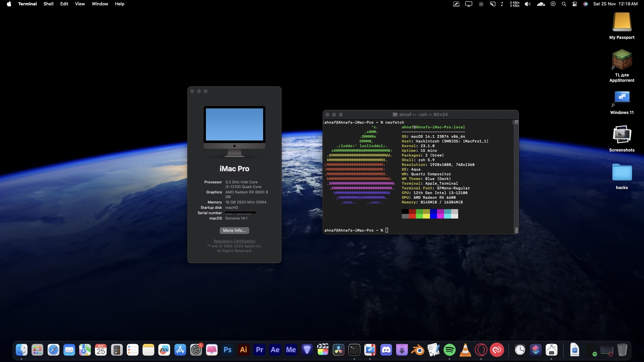The width and height of the screenshot is (644, 362).
Task: Launch Spotify from the Dock
Action: pos(449,350)
